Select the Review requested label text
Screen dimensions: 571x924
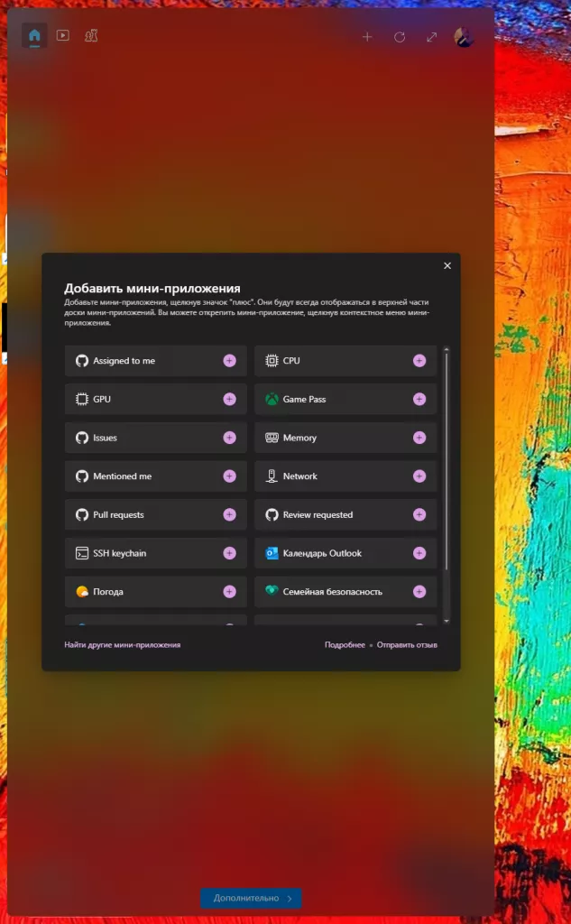(318, 514)
